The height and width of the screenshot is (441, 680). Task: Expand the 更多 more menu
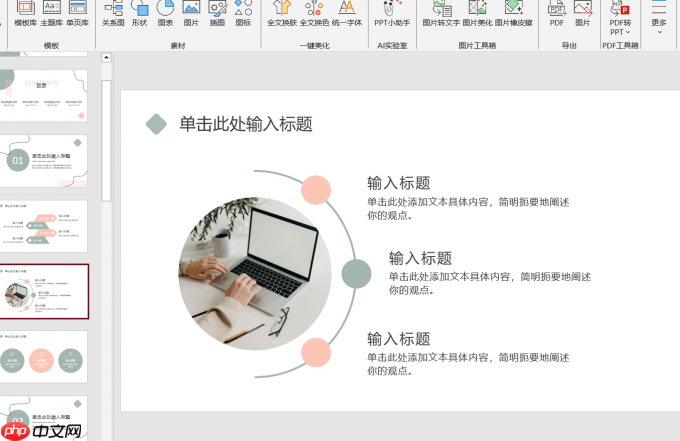click(x=659, y=18)
